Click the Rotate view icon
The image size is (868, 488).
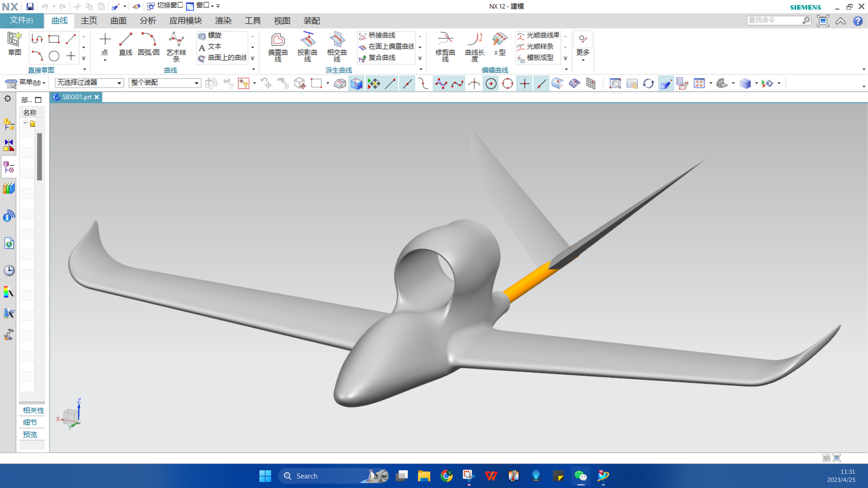pos(648,84)
